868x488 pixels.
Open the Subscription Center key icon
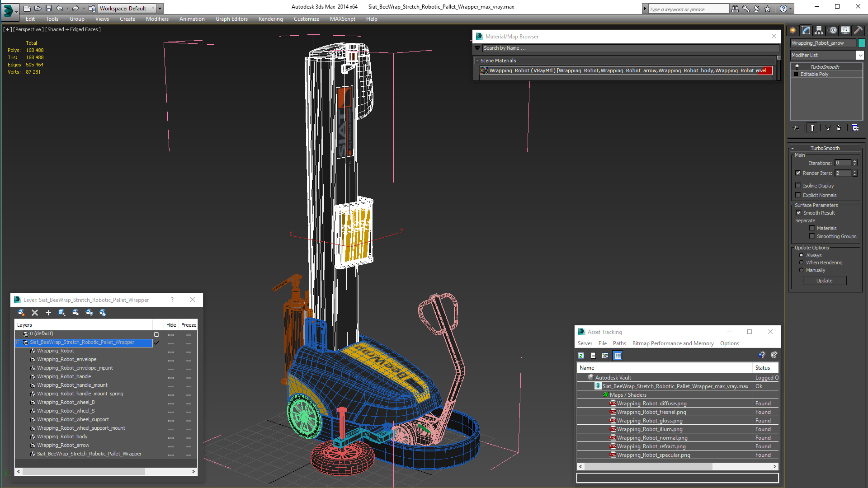click(746, 9)
